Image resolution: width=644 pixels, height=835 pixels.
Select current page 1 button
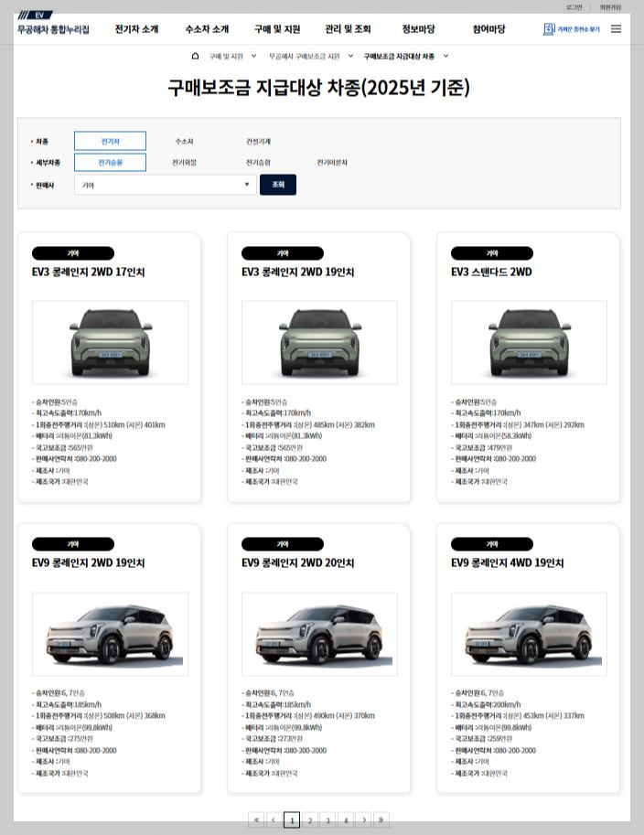(292, 819)
